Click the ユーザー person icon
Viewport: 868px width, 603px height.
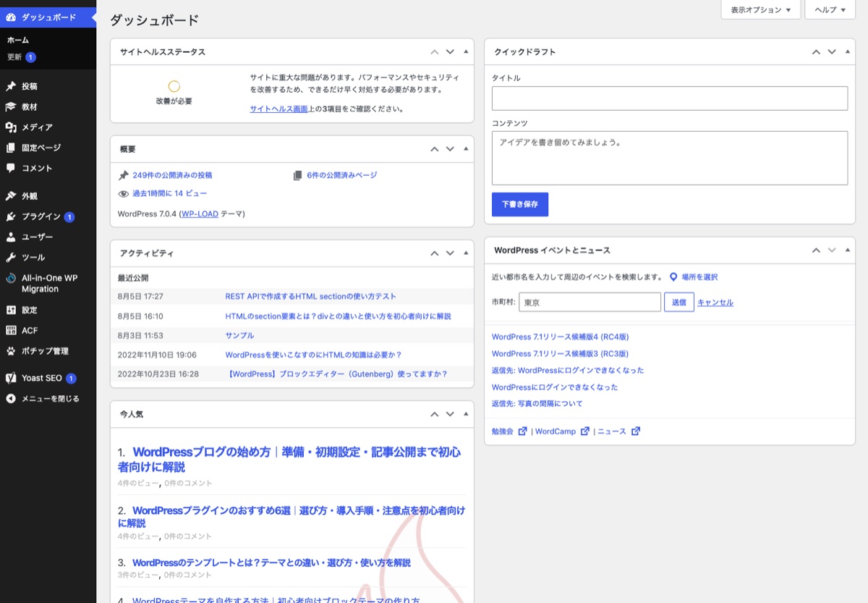point(11,237)
